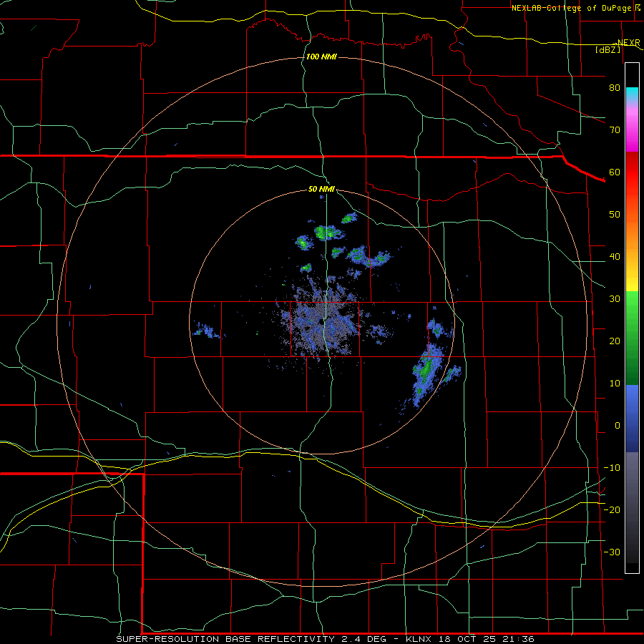Screen dimensions: 644x644
Task: Click the -30 value on the dBZ scale
Action: click(612, 552)
